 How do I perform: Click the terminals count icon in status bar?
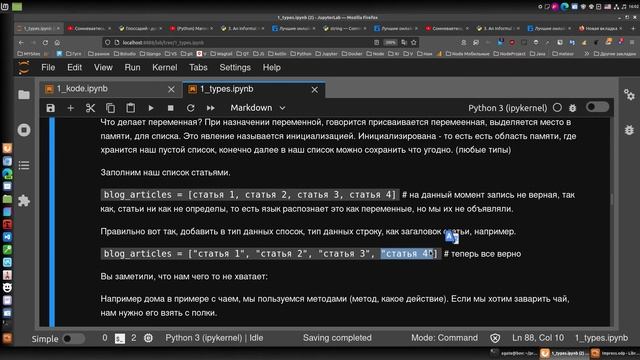[x=120, y=338]
